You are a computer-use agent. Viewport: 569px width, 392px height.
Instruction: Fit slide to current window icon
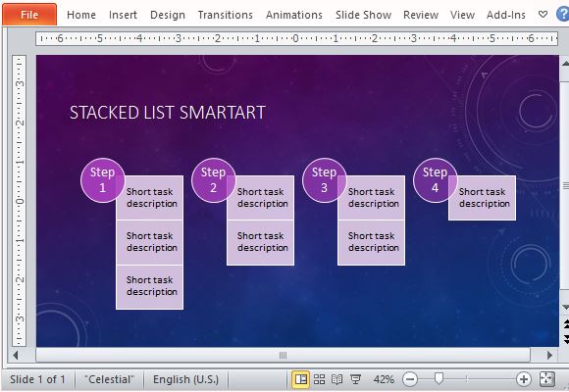[546, 379]
